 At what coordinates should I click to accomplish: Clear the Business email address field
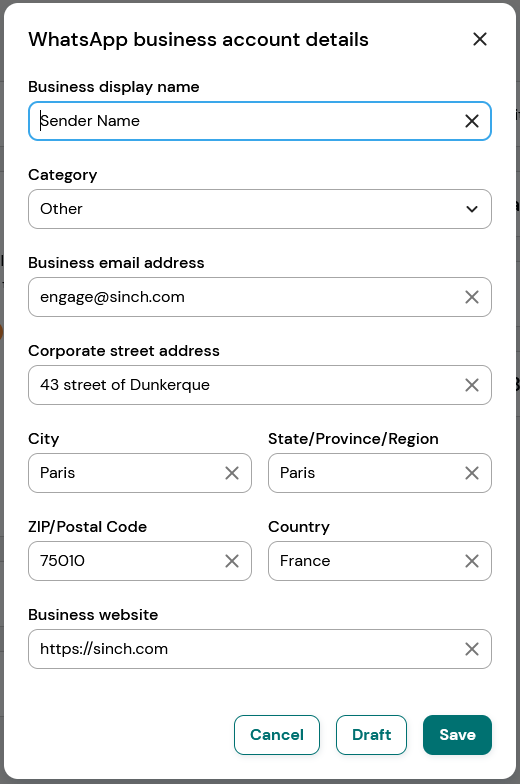tap(472, 297)
